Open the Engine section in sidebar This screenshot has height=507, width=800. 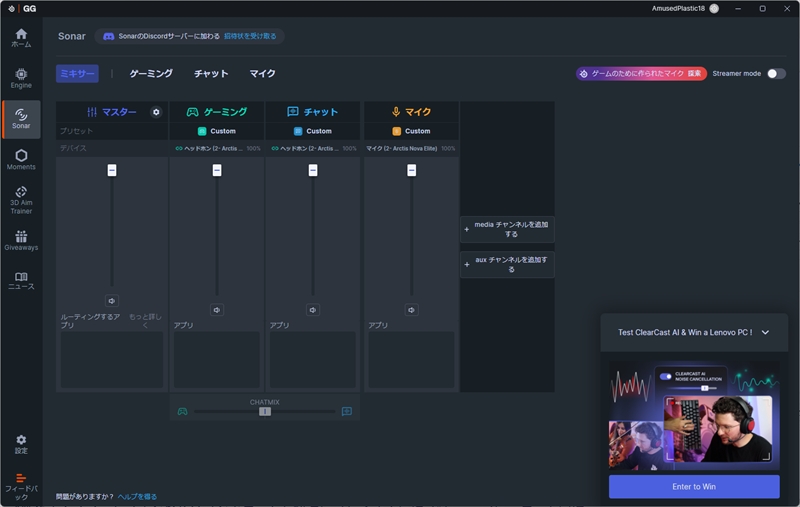[21, 78]
